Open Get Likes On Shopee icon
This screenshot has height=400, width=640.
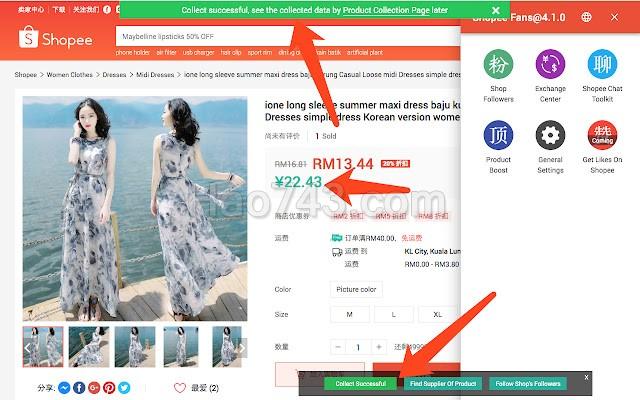point(602,135)
